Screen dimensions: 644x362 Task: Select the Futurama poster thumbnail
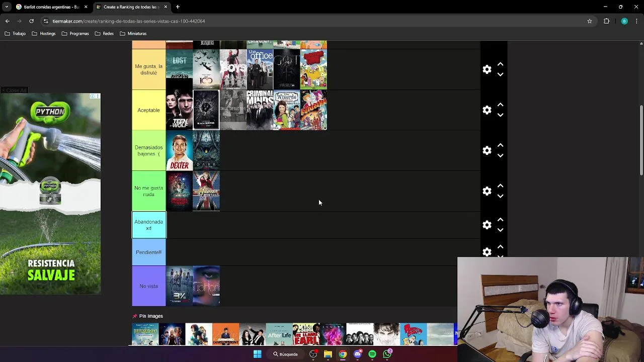coord(313,110)
